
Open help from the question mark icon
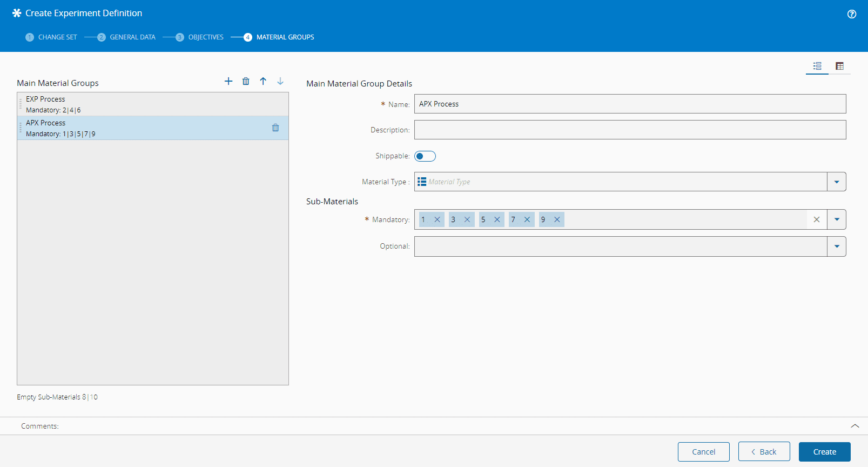click(852, 14)
